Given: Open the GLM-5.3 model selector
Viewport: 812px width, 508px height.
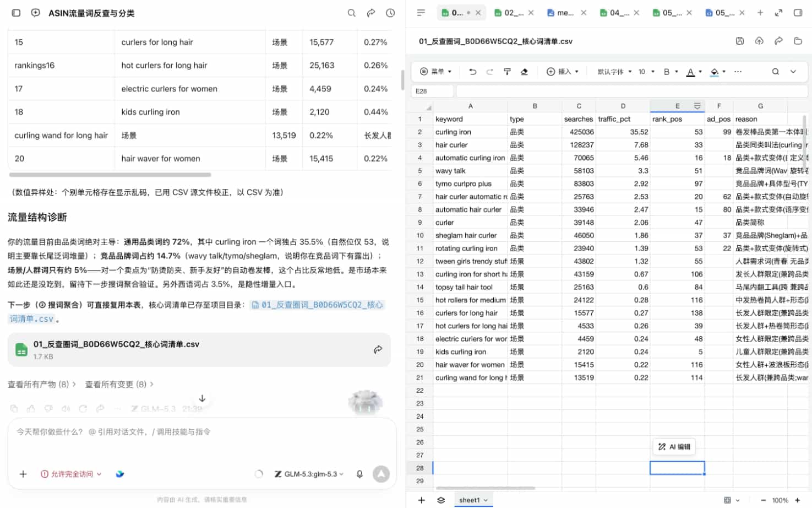Looking at the screenshot, I should pos(309,474).
